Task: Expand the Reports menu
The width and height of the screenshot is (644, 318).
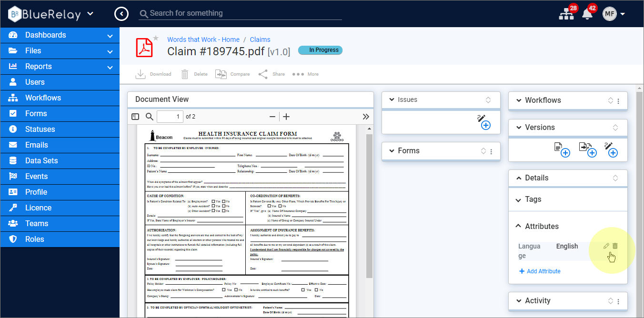Action: pyautogui.click(x=60, y=67)
